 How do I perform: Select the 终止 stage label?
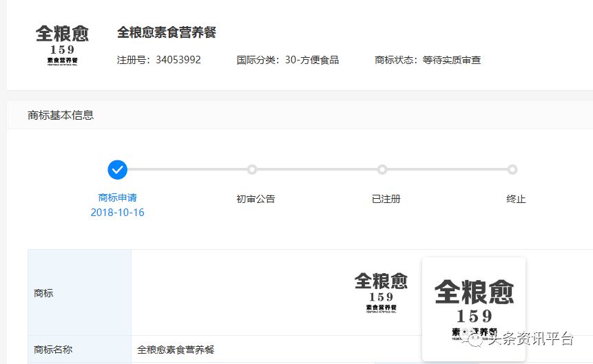click(516, 199)
